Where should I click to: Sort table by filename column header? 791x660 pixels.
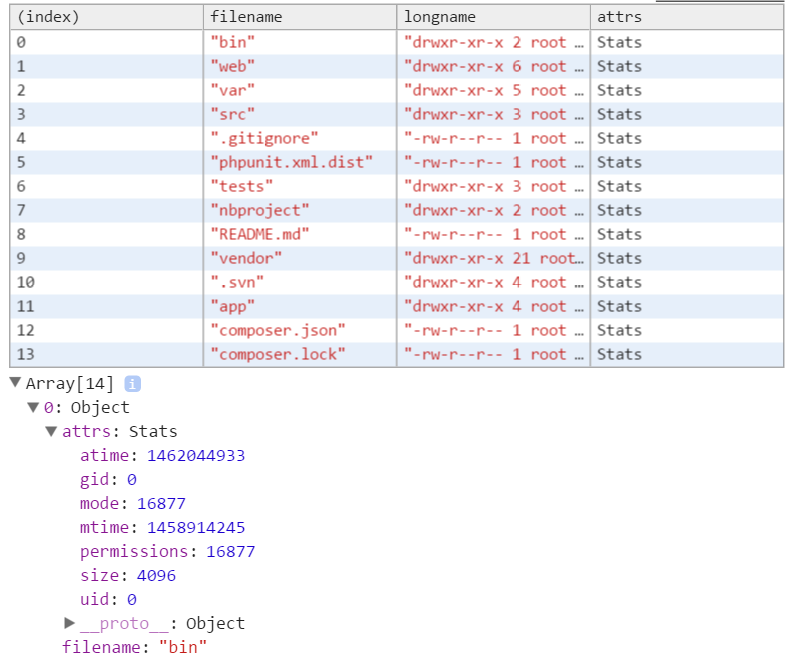300,17
